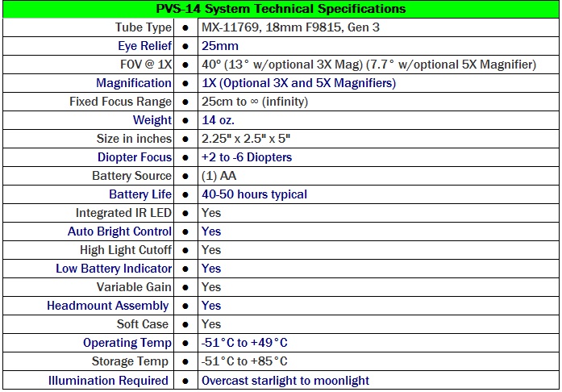Image resolution: width=562 pixels, height=392 pixels.
Task: Click the bullet in the Weight row
Action: 185,120
